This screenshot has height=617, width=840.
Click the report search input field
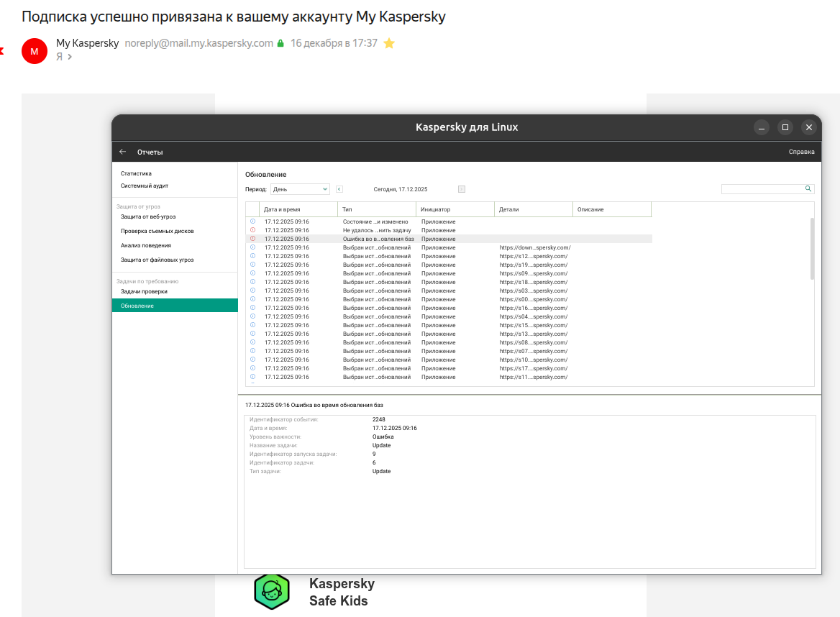pyautogui.click(x=762, y=189)
